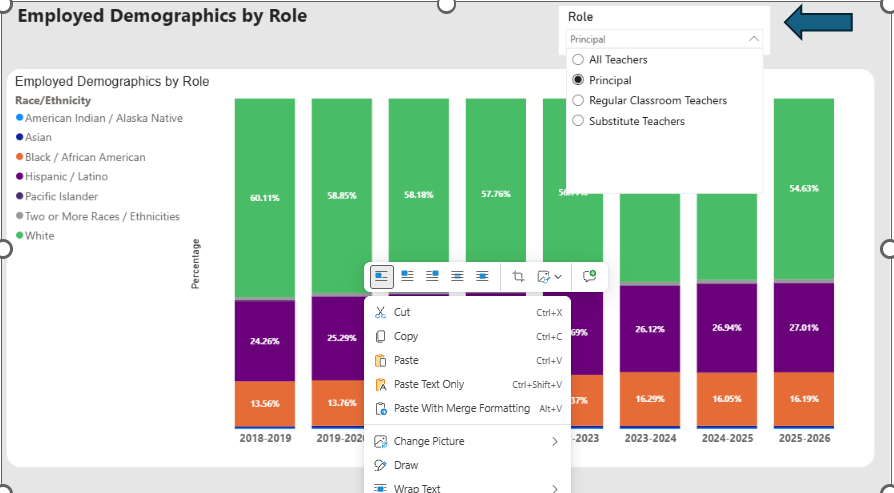Choose wrap with picture at top right
894x493 pixels.
(432, 276)
